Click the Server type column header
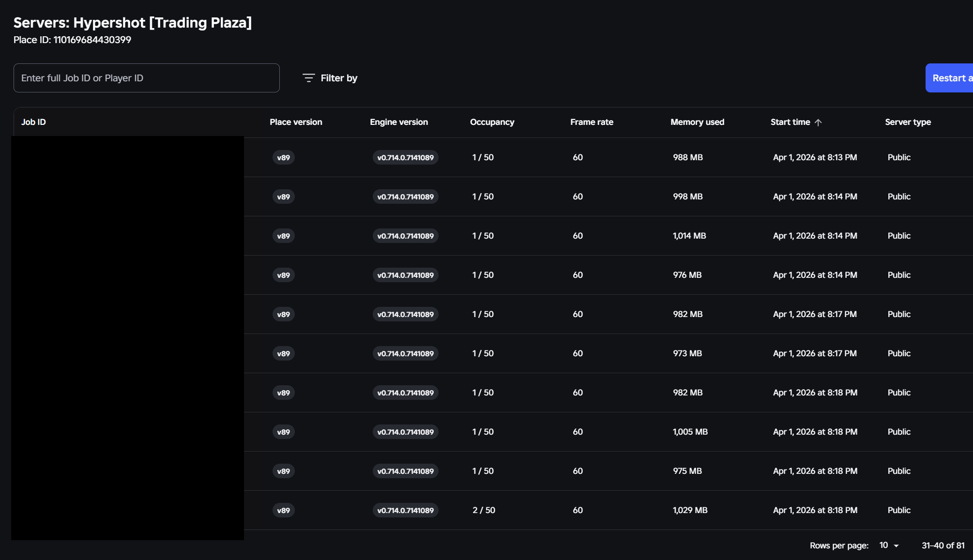The width and height of the screenshot is (973, 560). click(x=908, y=122)
